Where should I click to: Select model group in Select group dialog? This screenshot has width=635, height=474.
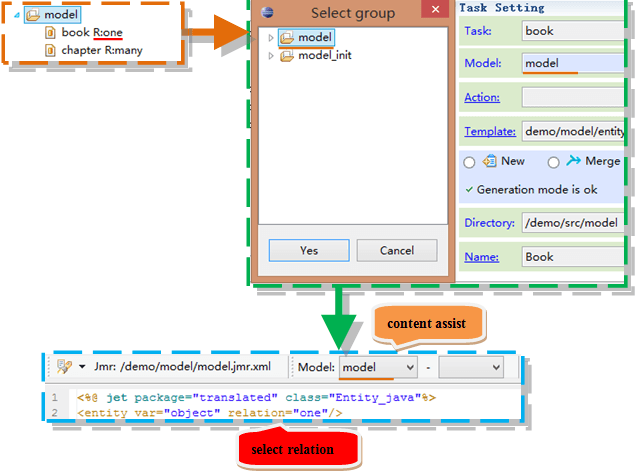point(307,37)
